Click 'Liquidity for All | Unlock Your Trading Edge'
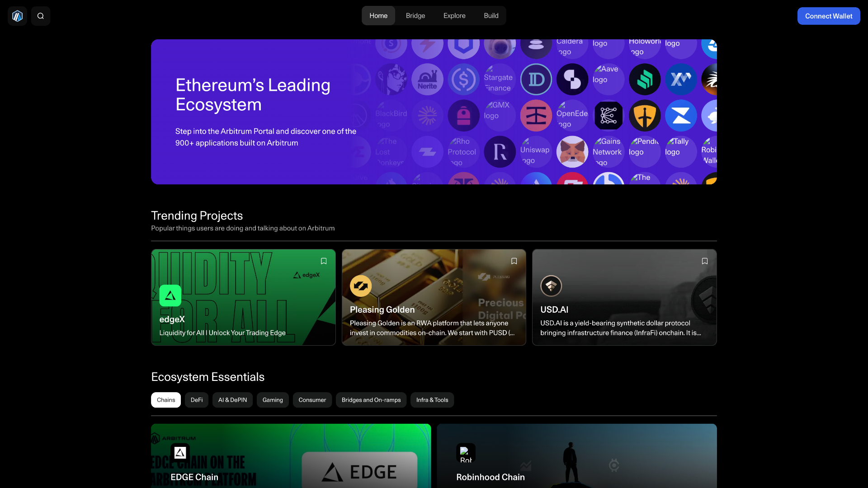Image resolution: width=868 pixels, height=488 pixels. (x=222, y=333)
